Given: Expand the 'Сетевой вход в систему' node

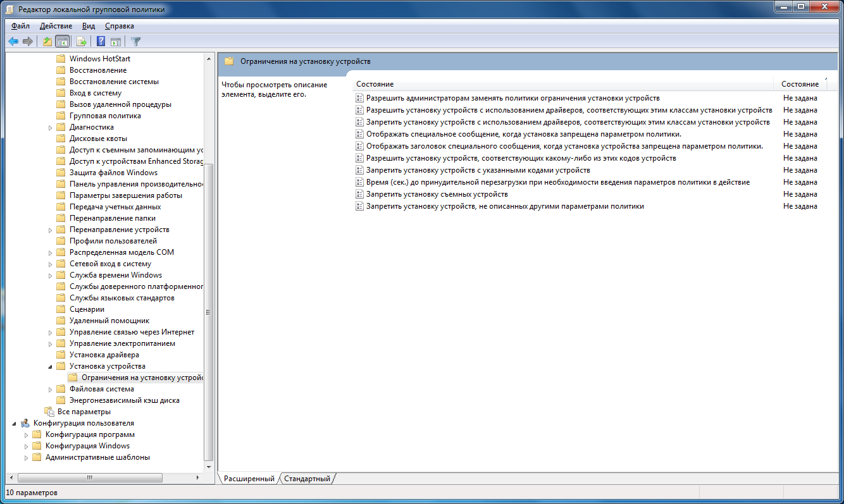Looking at the screenshot, I should pyautogui.click(x=51, y=264).
